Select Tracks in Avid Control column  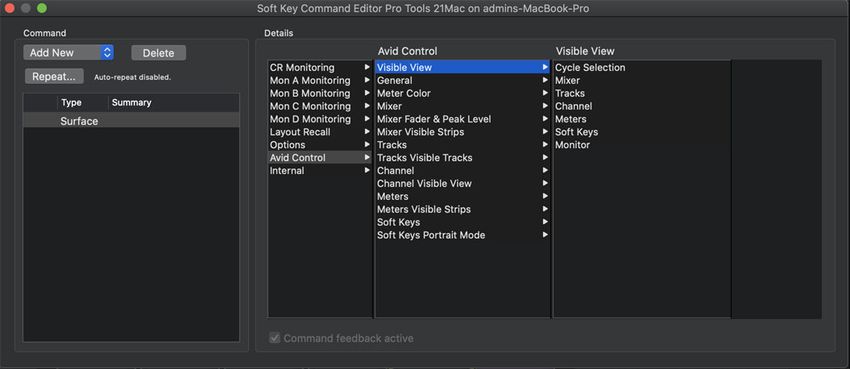coord(462,145)
